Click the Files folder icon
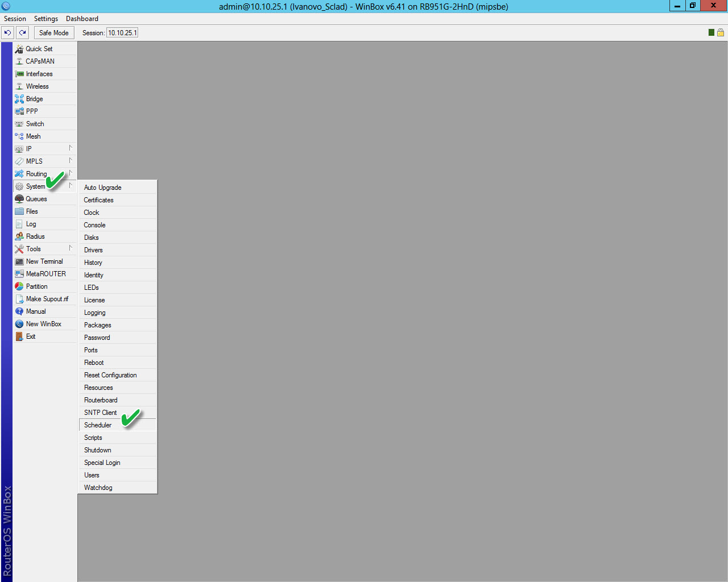The width and height of the screenshot is (728, 582). pyautogui.click(x=19, y=211)
